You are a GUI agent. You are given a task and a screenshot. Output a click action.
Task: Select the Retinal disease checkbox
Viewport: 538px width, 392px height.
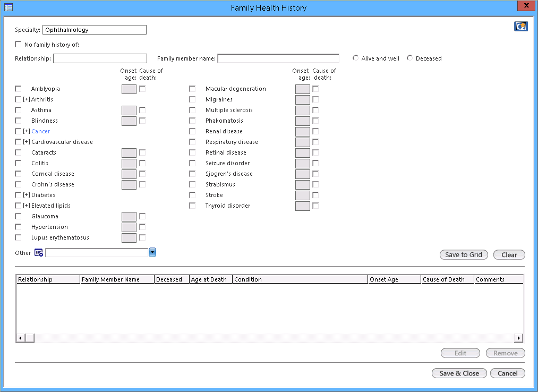[192, 152]
